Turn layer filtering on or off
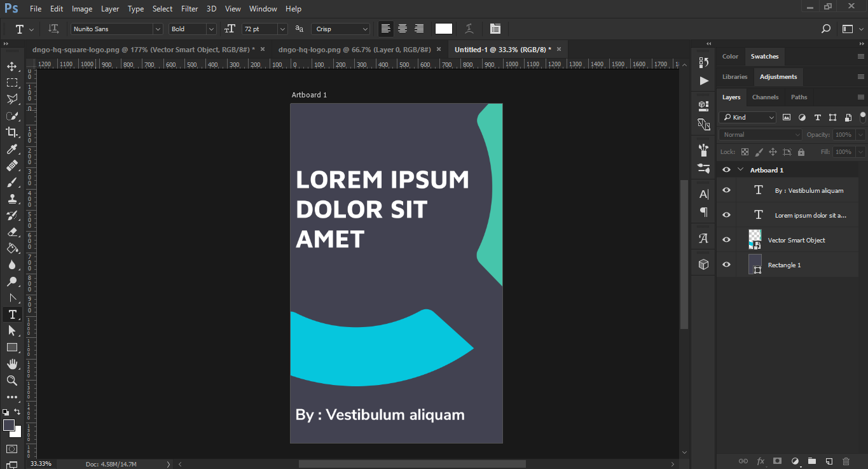This screenshot has width=868, height=469. (862, 117)
